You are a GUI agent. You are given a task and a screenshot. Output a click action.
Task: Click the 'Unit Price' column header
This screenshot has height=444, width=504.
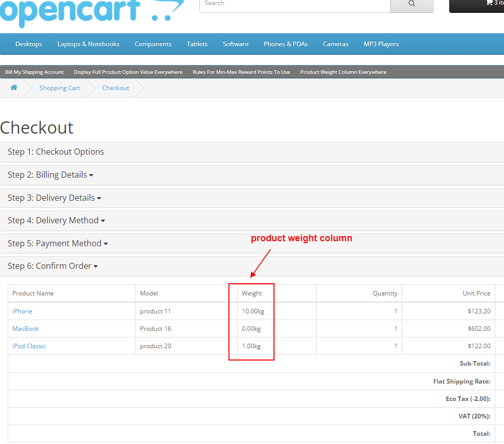476,293
